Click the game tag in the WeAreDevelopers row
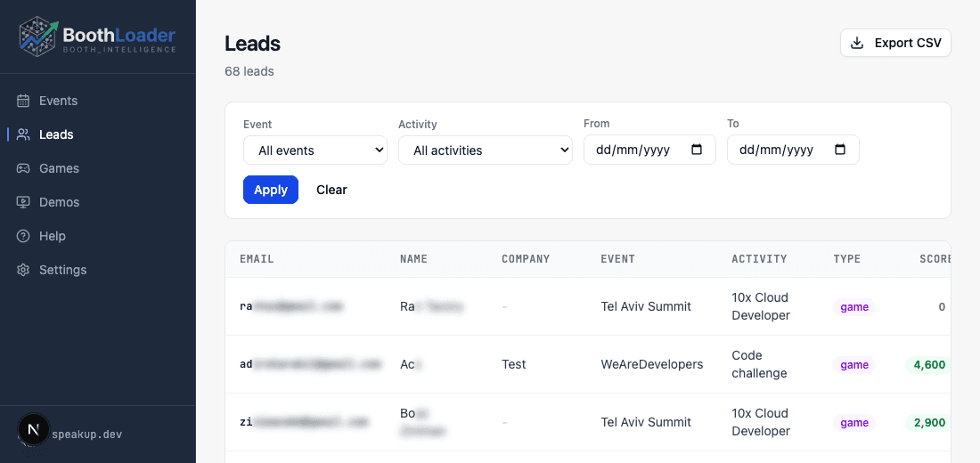This screenshot has height=463, width=980. click(x=853, y=365)
